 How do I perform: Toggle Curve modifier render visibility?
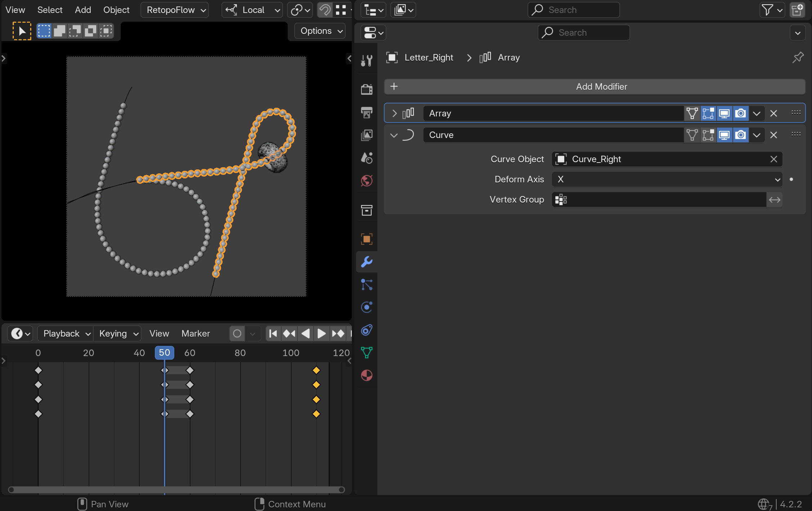click(x=740, y=135)
